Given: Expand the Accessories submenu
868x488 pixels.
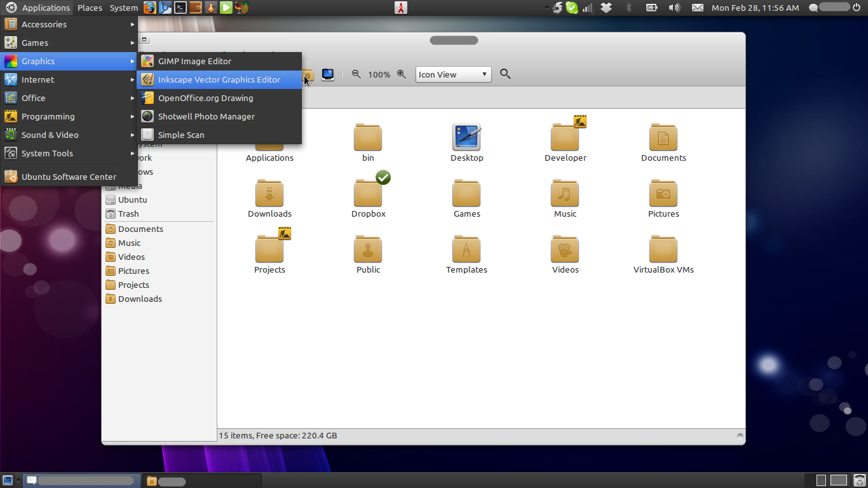Looking at the screenshot, I should (x=69, y=24).
